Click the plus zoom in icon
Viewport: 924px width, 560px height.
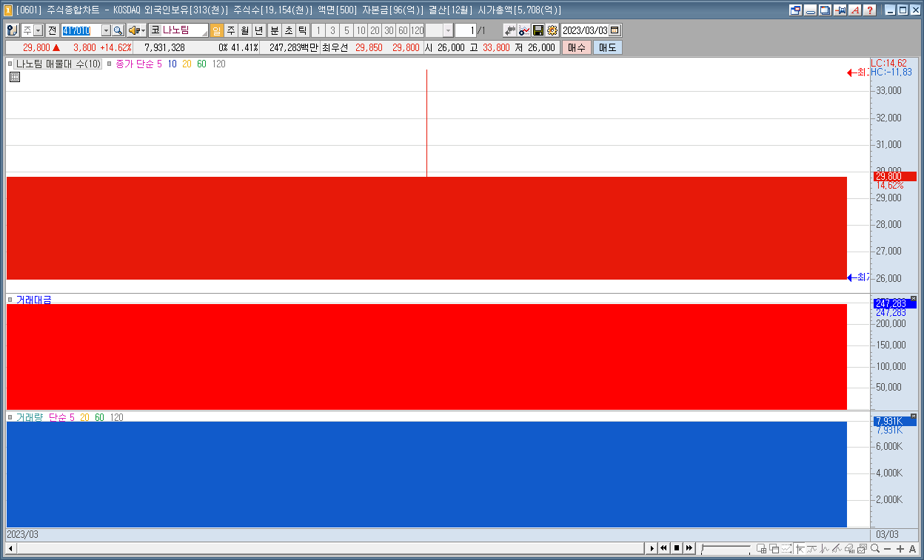coord(900,548)
